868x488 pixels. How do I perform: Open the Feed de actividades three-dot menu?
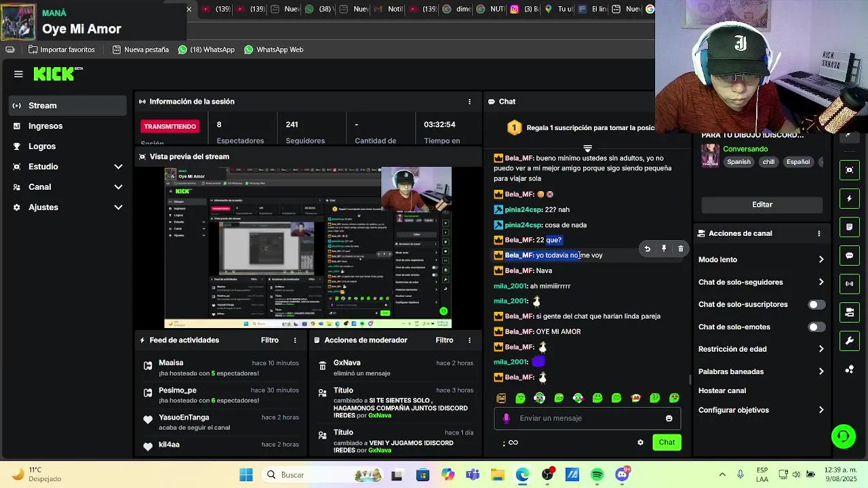pyautogui.click(x=295, y=340)
